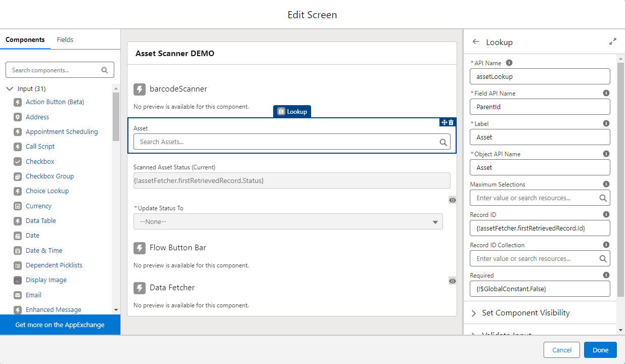Viewport: 625px width, 364px height.
Task: Click the Field API Name input ParentId
Action: point(540,107)
